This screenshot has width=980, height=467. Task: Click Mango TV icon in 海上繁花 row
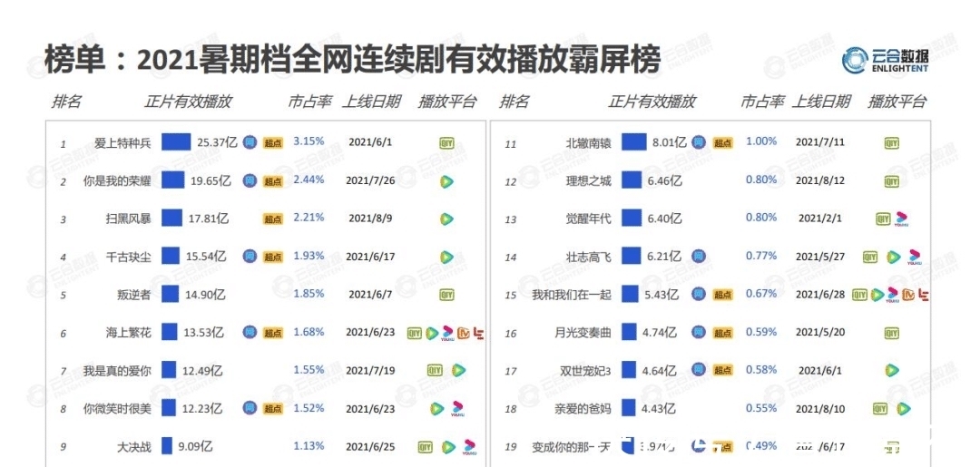coord(464,333)
